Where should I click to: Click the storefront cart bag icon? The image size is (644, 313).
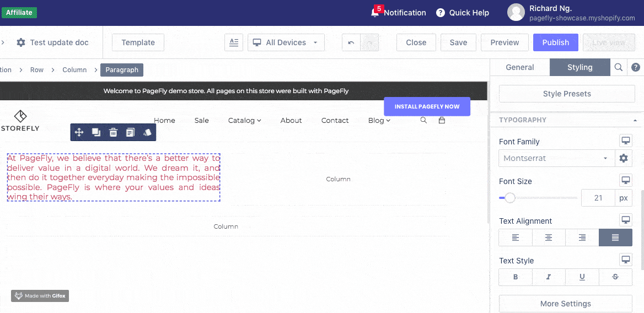click(442, 120)
